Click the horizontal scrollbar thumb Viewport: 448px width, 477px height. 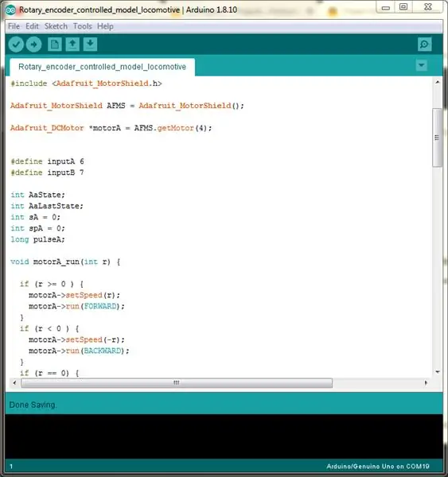[177, 382]
